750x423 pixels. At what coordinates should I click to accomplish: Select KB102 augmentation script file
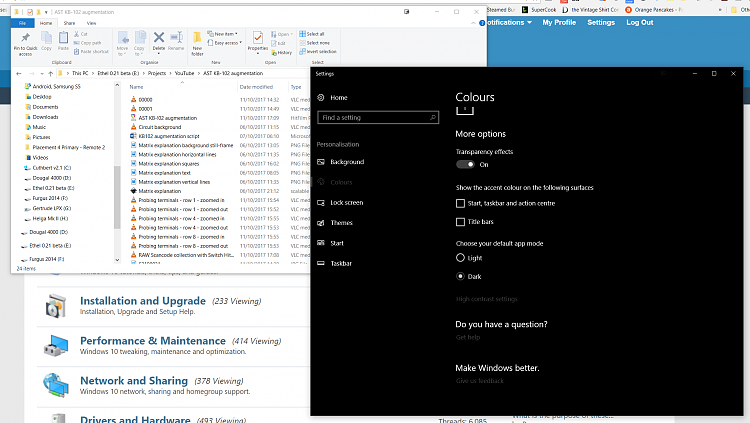tap(169, 136)
